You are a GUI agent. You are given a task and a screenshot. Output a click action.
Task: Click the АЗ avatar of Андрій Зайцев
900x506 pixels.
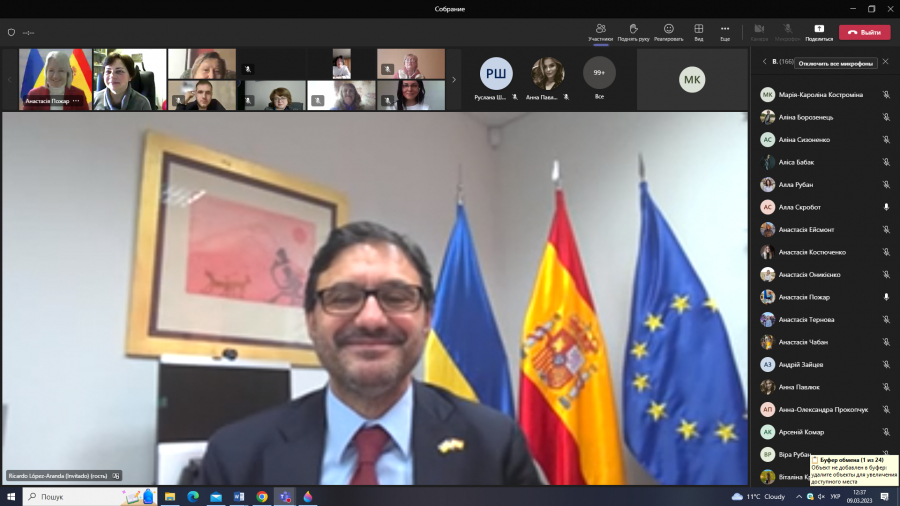point(767,364)
